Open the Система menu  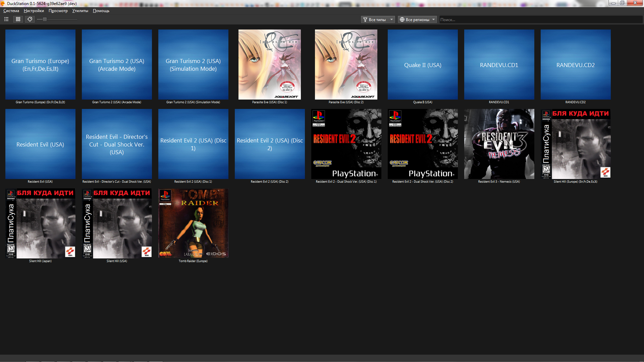pos(11,11)
